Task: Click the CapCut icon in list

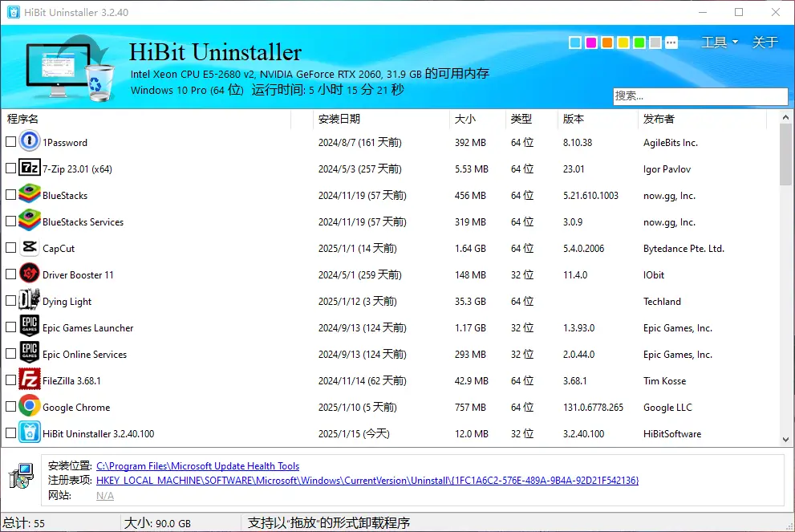Action: click(x=29, y=248)
